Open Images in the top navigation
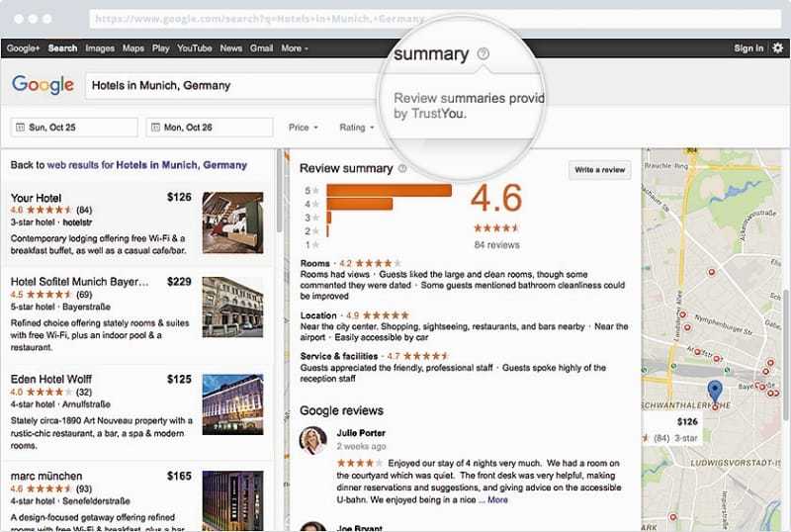This screenshot has height=532, width=791. (x=99, y=48)
